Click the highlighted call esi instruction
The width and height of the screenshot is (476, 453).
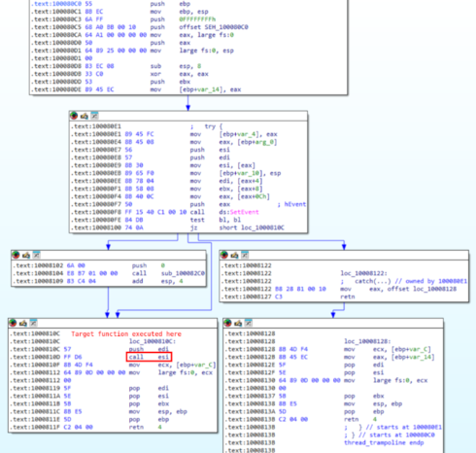tap(149, 357)
